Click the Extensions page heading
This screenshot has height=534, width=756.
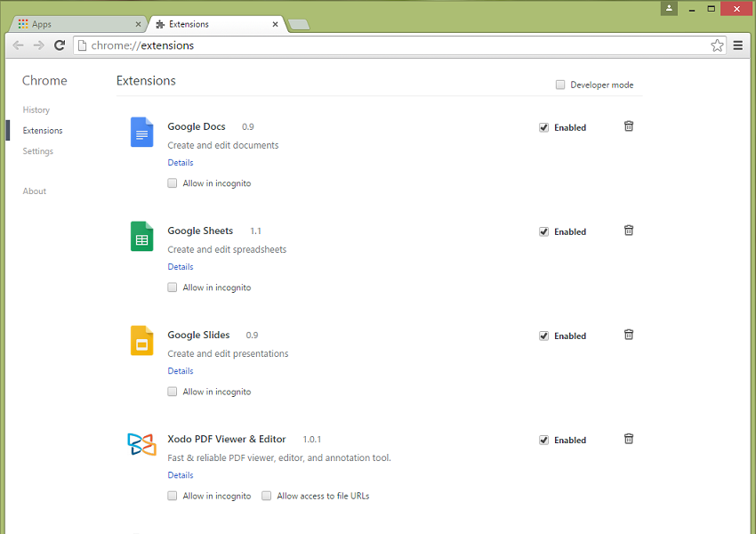coord(146,81)
